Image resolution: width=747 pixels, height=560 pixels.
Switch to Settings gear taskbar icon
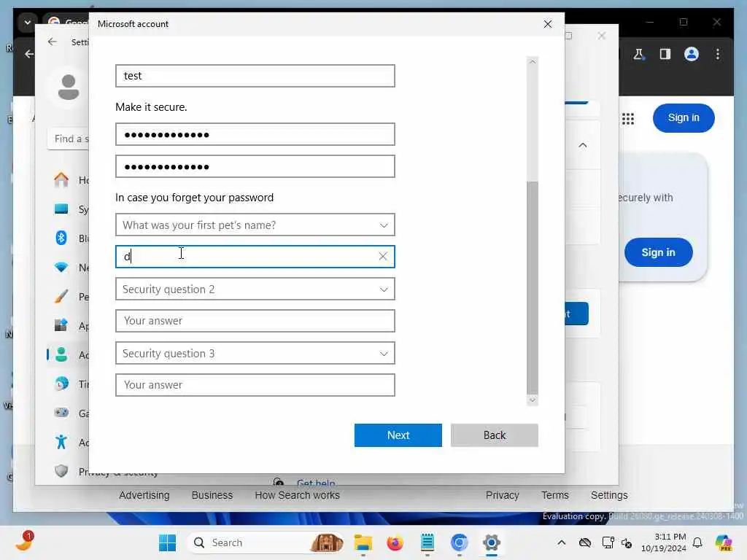(x=491, y=542)
